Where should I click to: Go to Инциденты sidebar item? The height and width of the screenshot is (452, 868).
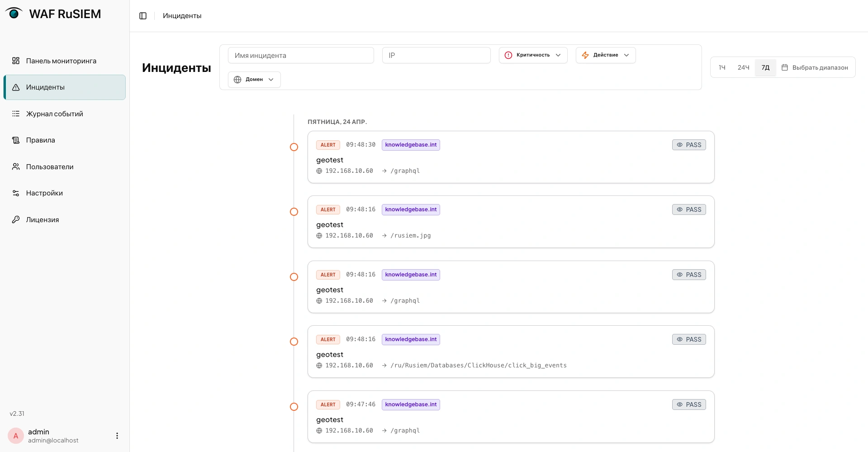pos(65,87)
